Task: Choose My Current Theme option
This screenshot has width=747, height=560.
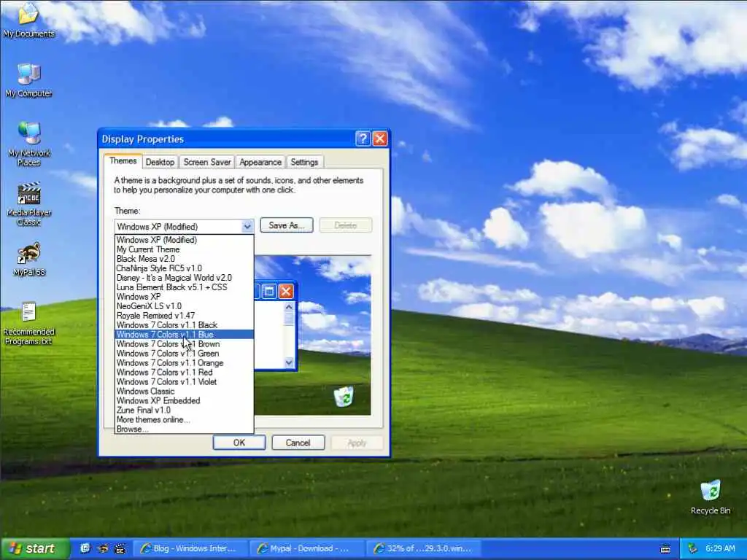Action: [185, 249]
